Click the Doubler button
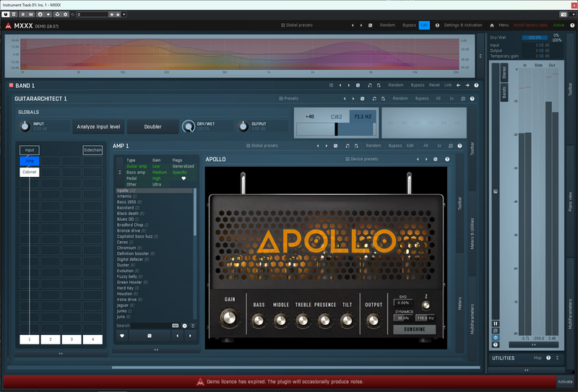The width and height of the screenshot is (578, 392). coord(153,127)
